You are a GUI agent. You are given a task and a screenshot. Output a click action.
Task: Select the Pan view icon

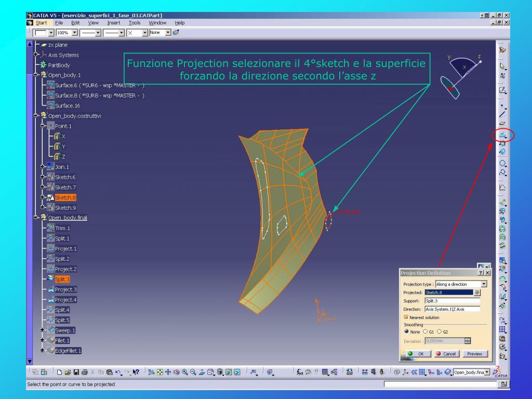(x=168, y=372)
